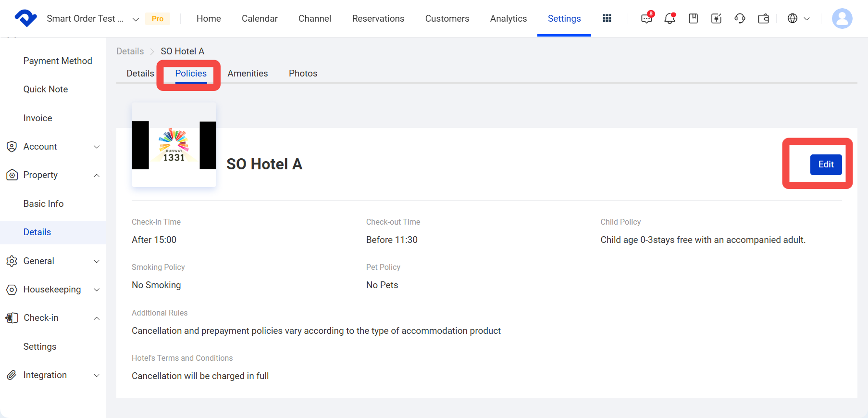The image size is (868, 418).
Task: Open Settings under Check-in
Action: click(x=40, y=346)
